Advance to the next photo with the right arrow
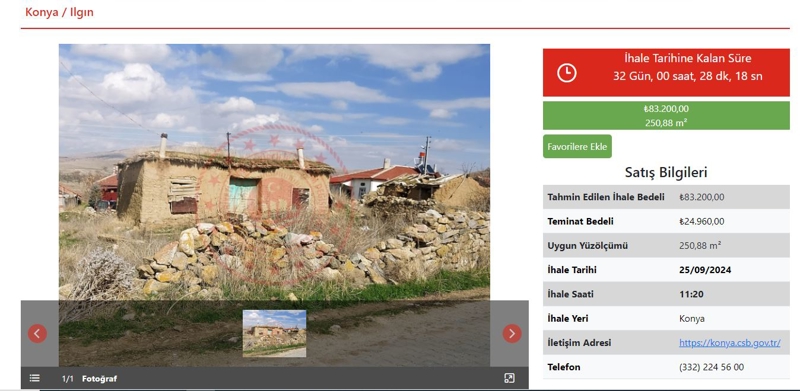This screenshot has height=391, width=800. pos(512,333)
